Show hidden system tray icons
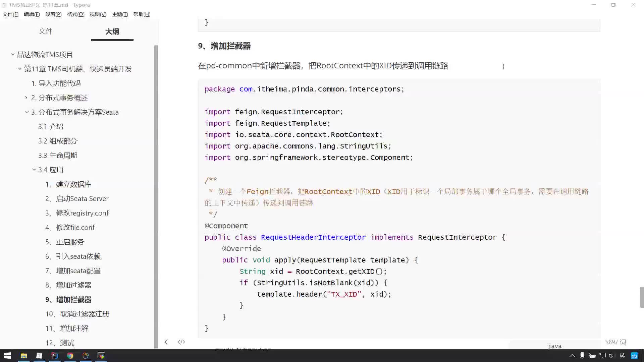644x362 pixels. pyautogui.click(x=572, y=356)
